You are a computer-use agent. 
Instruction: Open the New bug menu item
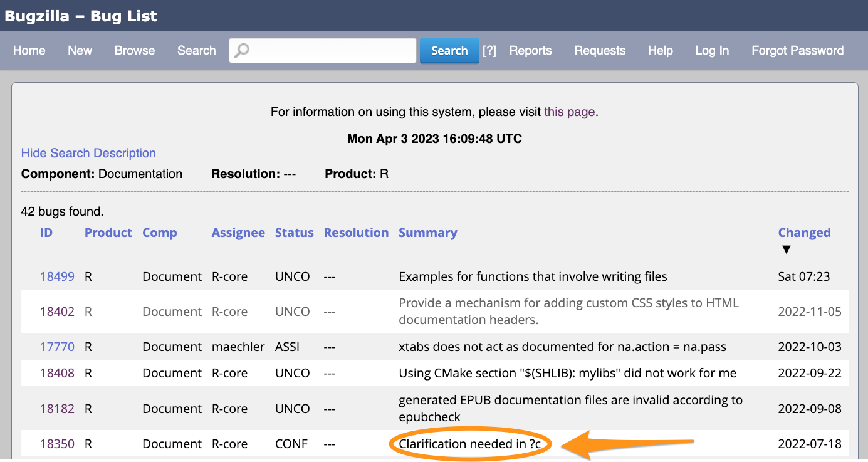pos(80,51)
